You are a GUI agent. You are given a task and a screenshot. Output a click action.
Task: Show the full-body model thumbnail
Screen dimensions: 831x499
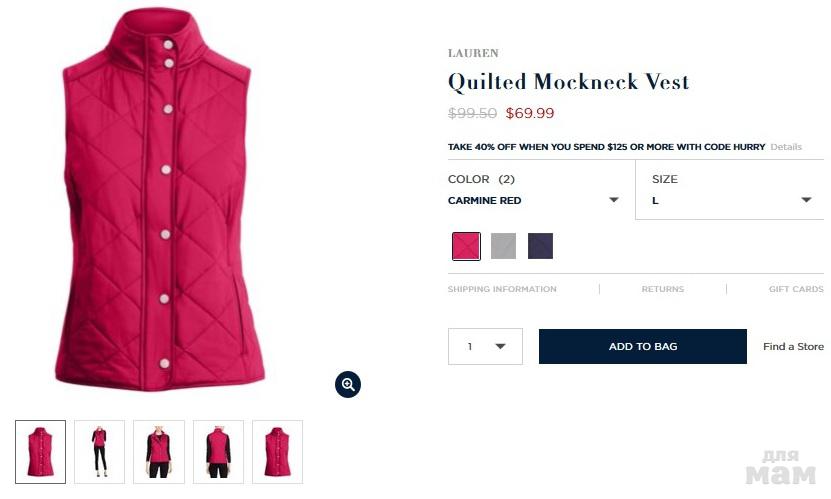pos(100,452)
